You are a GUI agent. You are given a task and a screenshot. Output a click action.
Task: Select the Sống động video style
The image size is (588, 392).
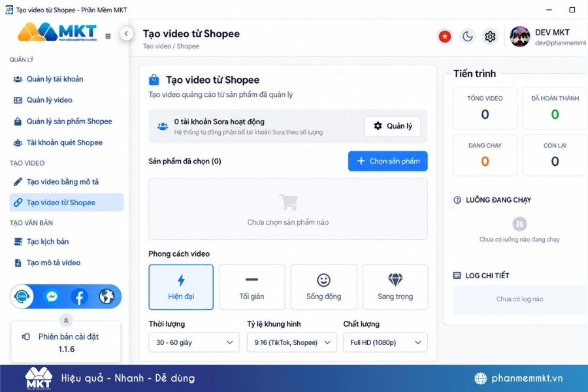[x=323, y=287]
